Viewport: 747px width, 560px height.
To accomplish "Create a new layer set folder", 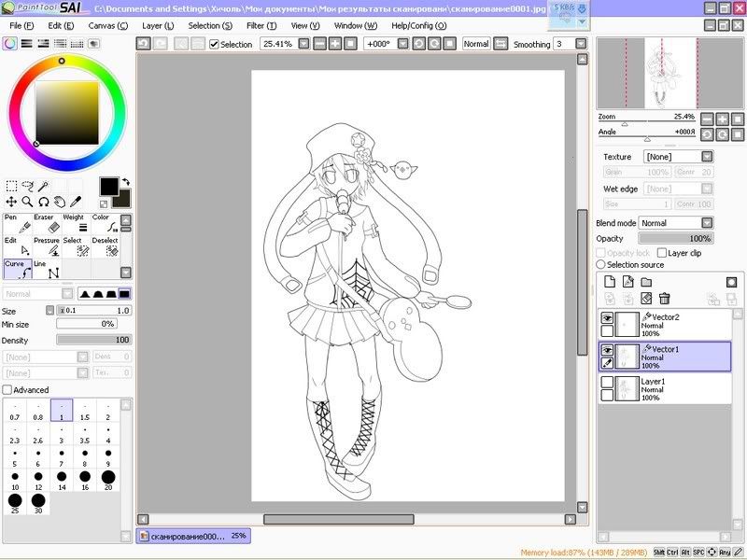I will (646, 282).
